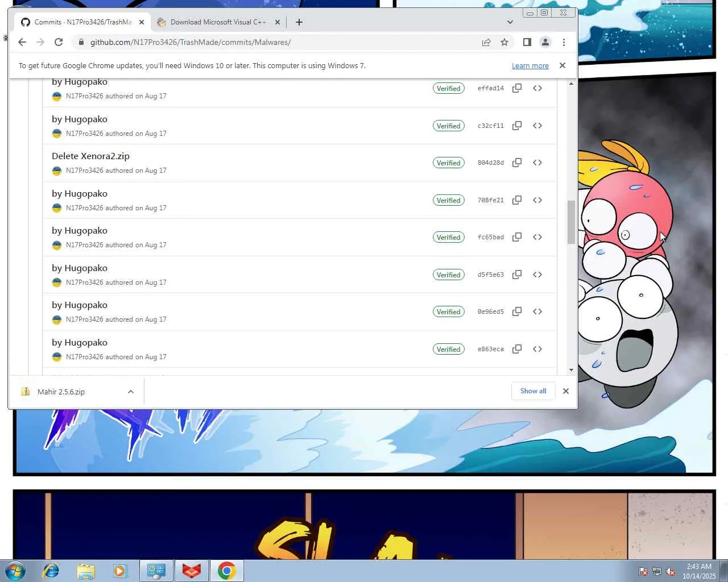Copy full SHA for commit effad14
Screen dimensions: 728x582
point(517,88)
